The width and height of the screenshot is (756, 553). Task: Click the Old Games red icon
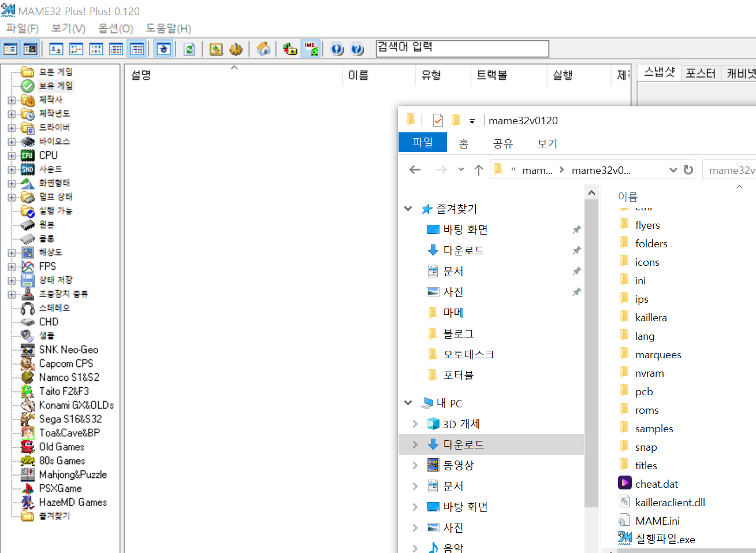pyautogui.click(x=28, y=447)
